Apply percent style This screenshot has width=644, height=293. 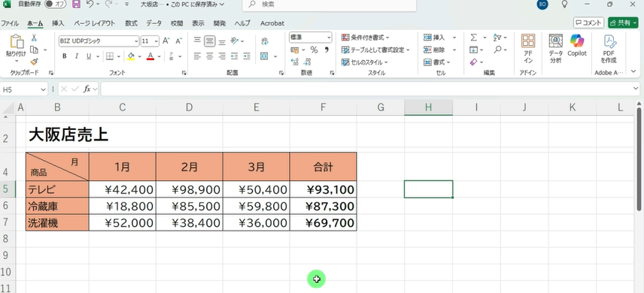[x=314, y=50]
